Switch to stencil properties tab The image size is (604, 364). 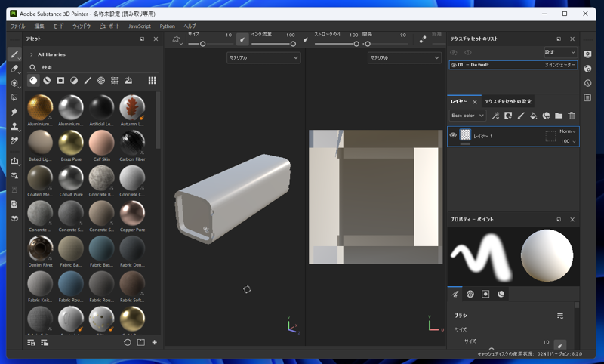click(x=485, y=294)
